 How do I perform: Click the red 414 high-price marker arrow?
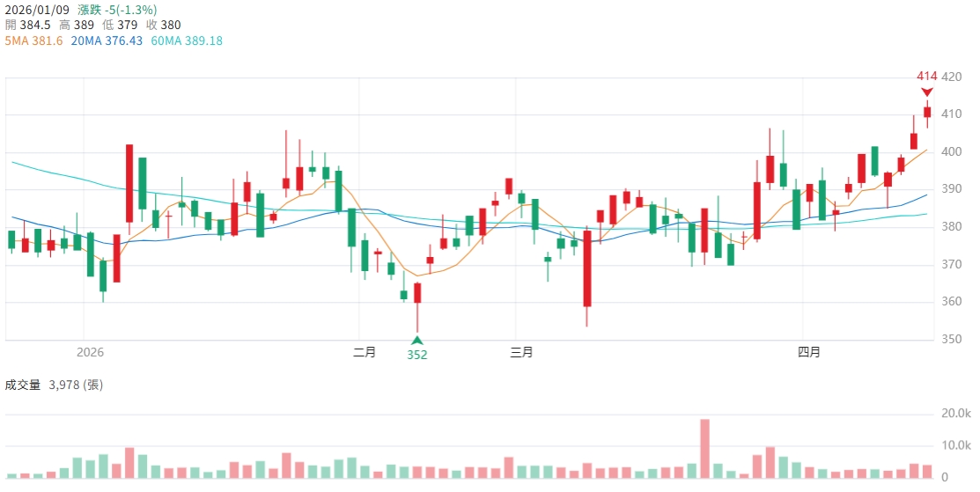point(927,92)
